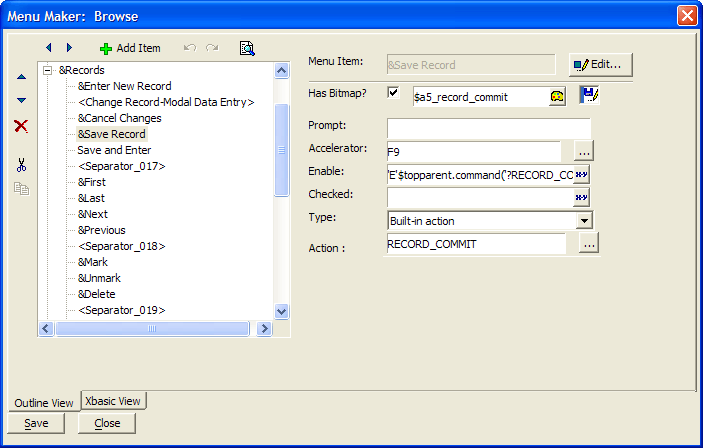This screenshot has height=448, width=703.
Task: Click the ellipsis button beside Action
Action: (589, 244)
